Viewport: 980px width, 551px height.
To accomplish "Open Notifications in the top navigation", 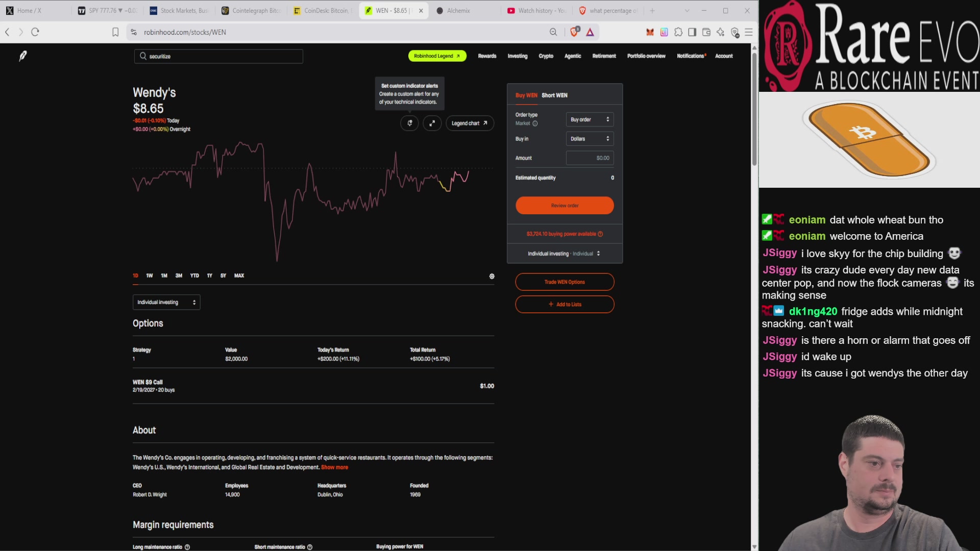I will click(x=691, y=56).
